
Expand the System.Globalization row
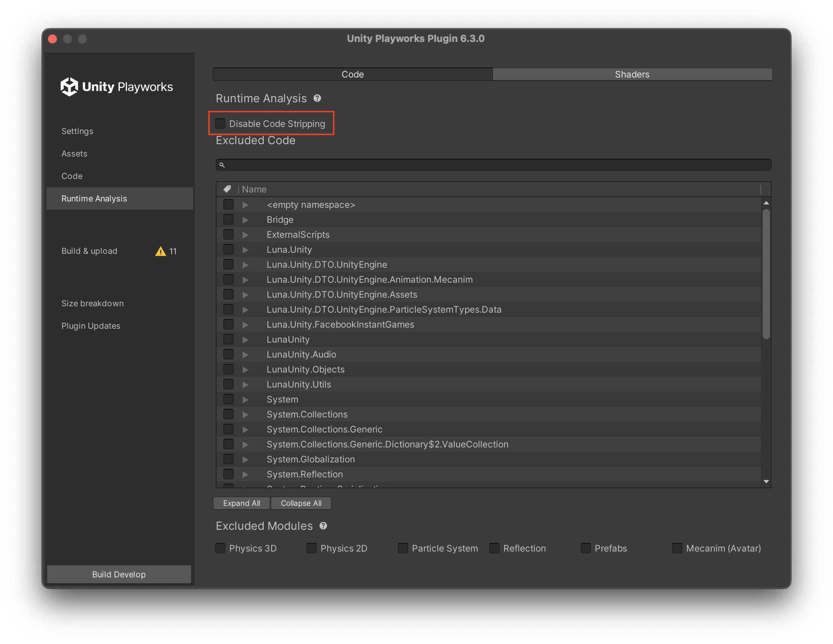245,459
